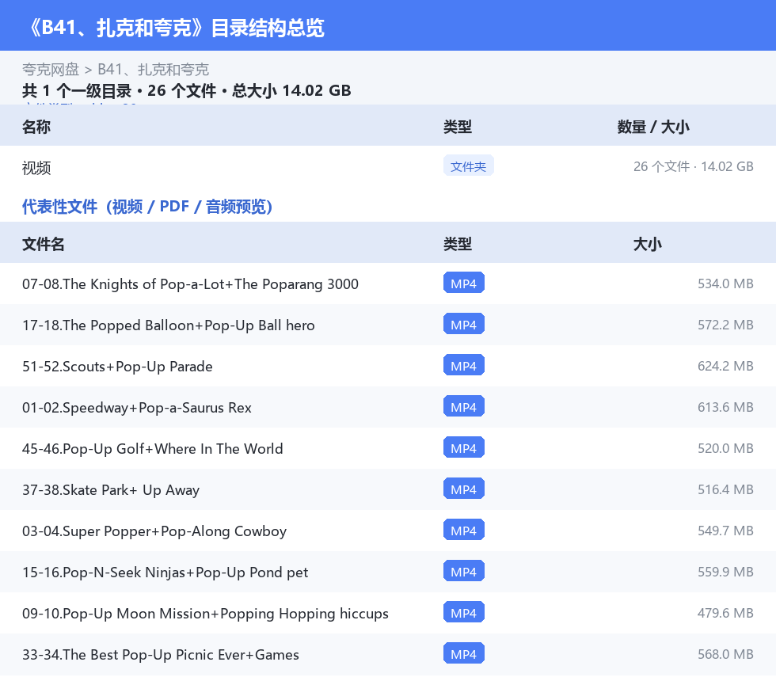Click the file size 559.9 MB
The height and width of the screenshot is (700, 776).
725,571
